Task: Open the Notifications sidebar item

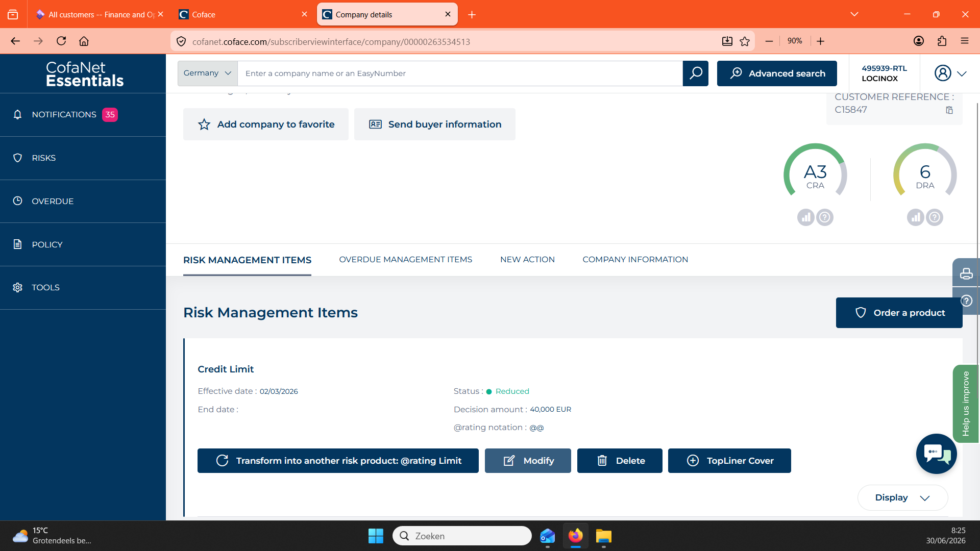Action: pyautogui.click(x=83, y=115)
